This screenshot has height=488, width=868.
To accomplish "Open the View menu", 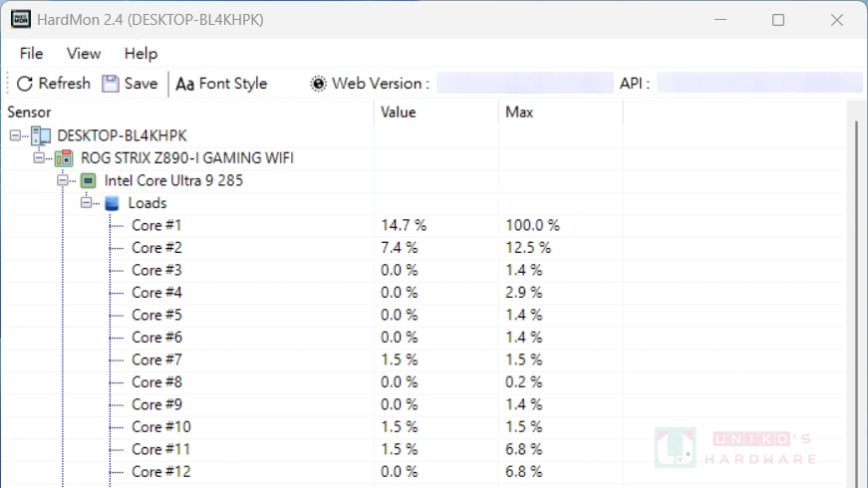I will 84,54.
